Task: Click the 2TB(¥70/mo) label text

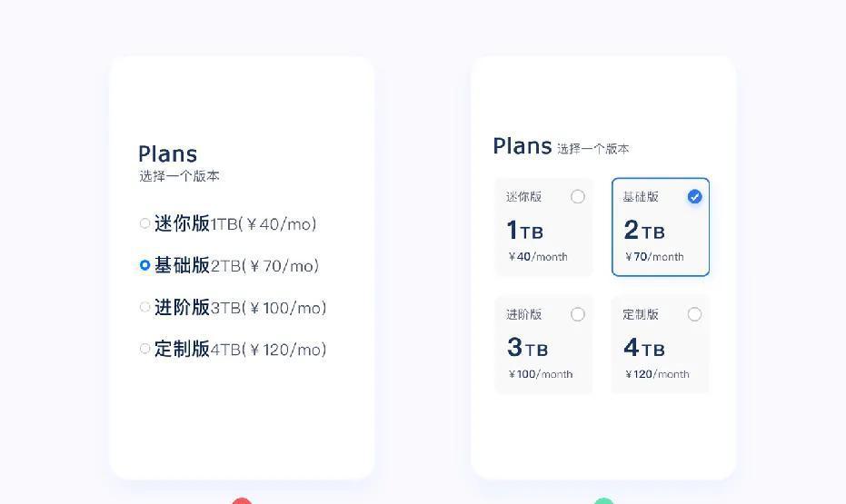Action: 265,266
